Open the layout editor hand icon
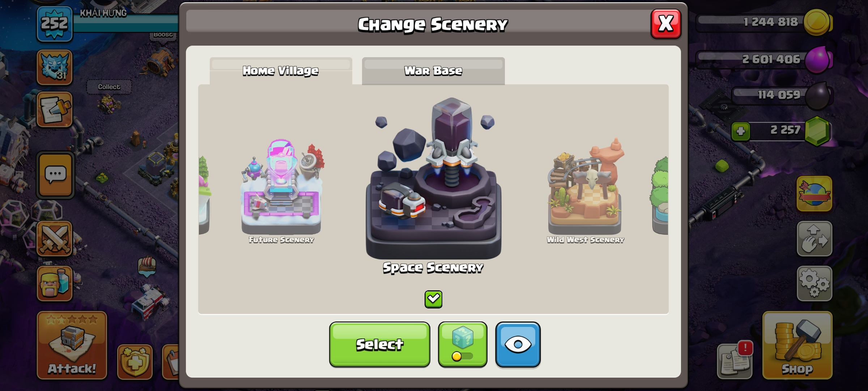 tap(814, 239)
